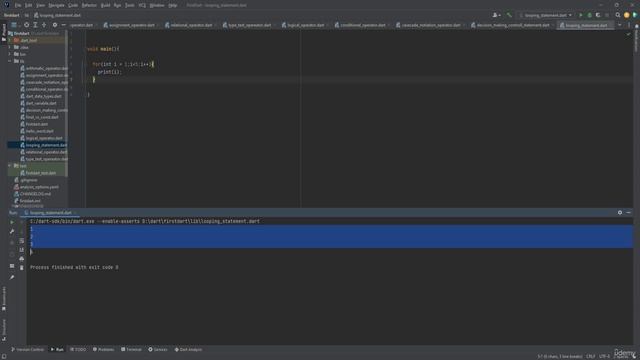This screenshot has height=360, width=640.
Task: Click the green Run button in toolbar
Action: [580, 15]
